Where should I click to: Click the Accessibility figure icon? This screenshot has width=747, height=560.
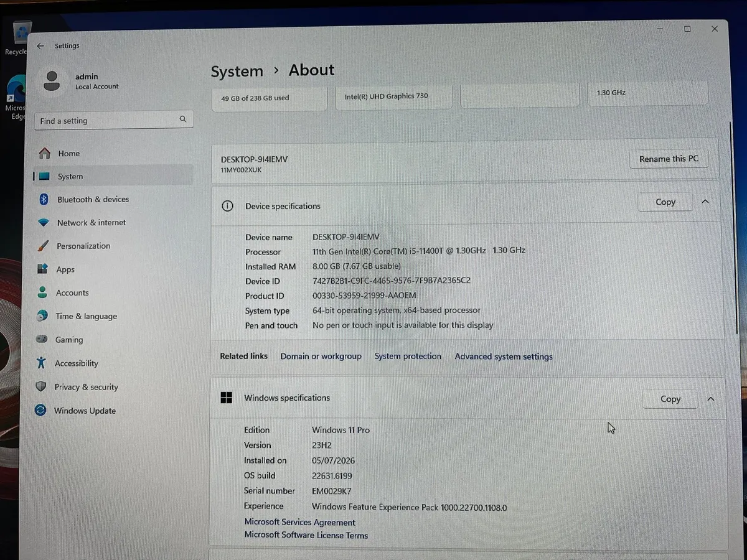tap(41, 363)
